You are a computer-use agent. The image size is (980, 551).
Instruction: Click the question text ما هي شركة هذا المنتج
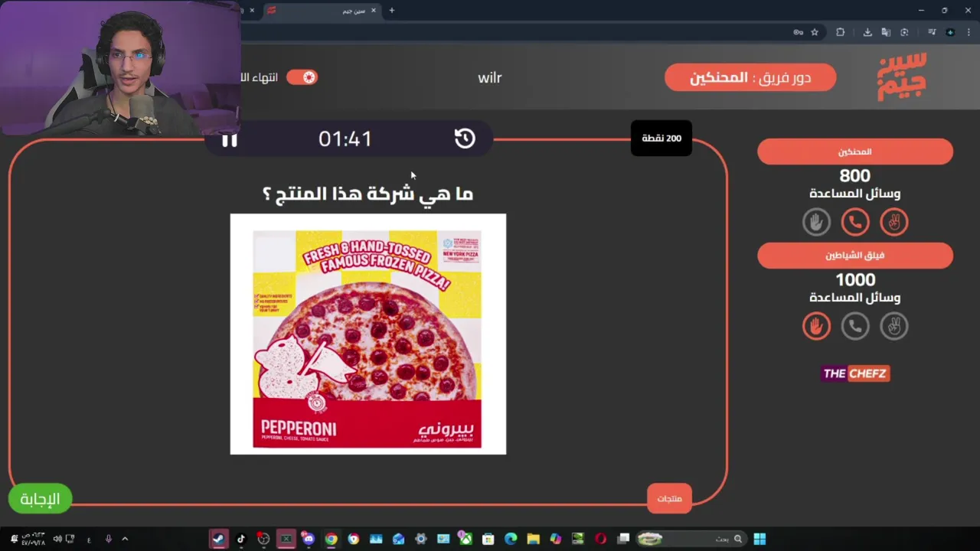click(x=367, y=194)
